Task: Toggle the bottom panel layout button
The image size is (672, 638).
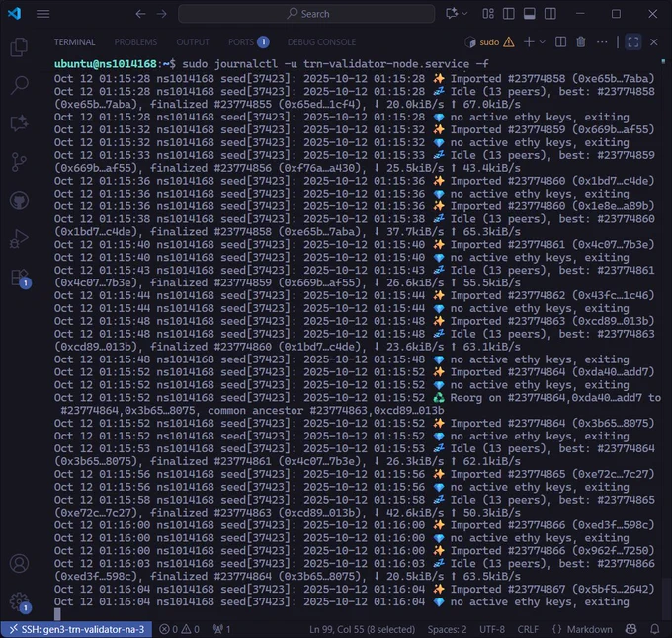Action: [530, 14]
